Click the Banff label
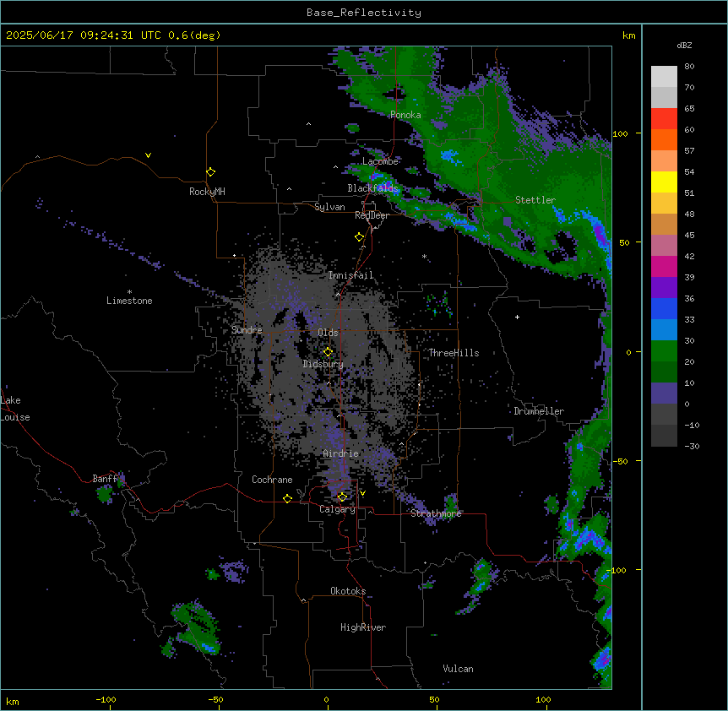This screenshot has width=728, height=711. (105, 479)
